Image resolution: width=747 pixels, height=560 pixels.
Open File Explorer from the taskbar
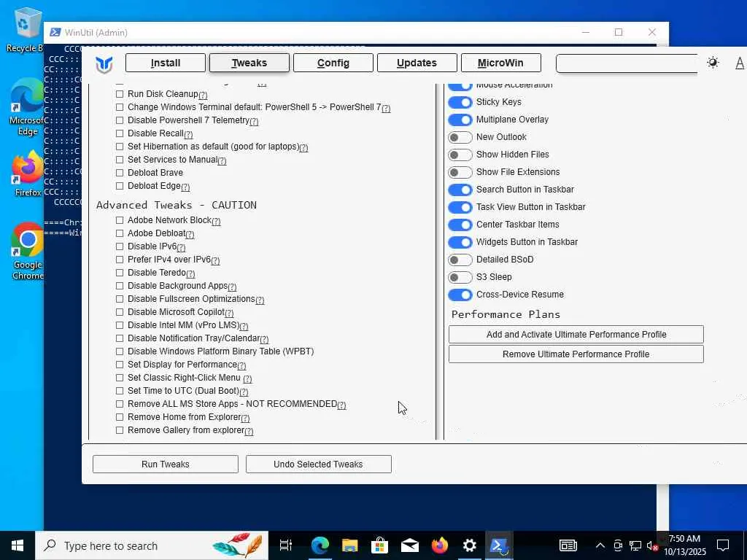pyautogui.click(x=349, y=545)
